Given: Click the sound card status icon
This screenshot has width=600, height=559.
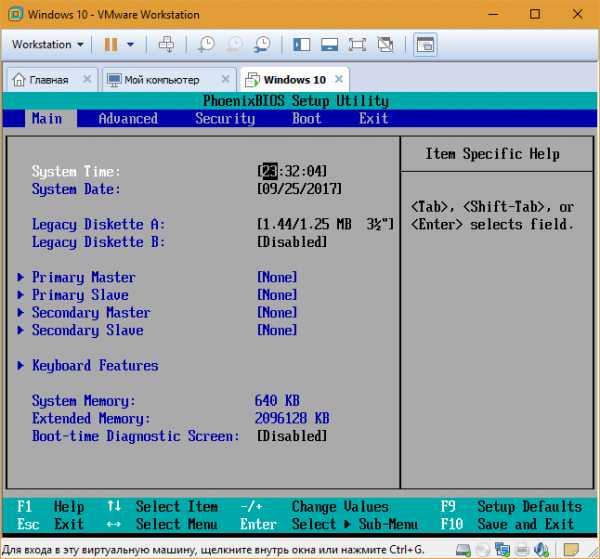Looking at the screenshot, I should pyautogui.click(x=541, y=550).
